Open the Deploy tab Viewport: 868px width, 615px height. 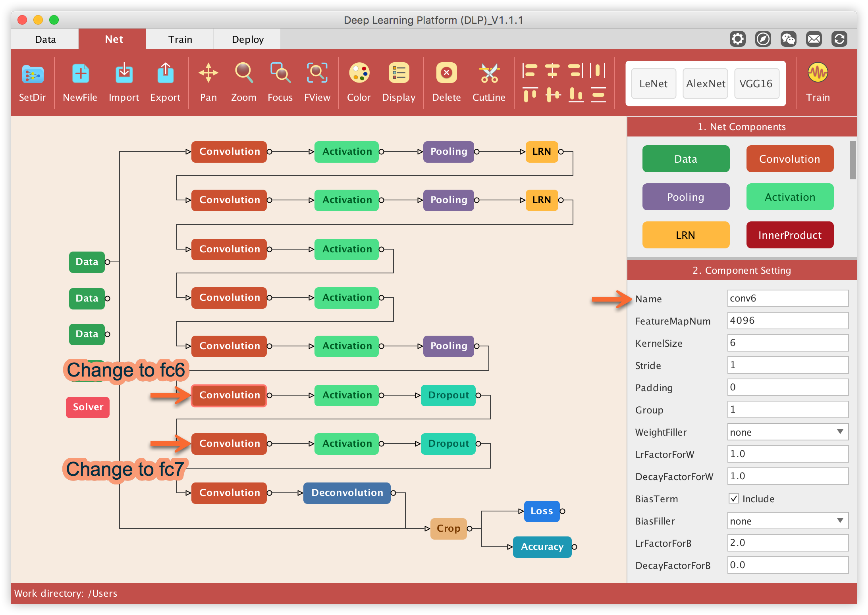click(x=247, y=39)
